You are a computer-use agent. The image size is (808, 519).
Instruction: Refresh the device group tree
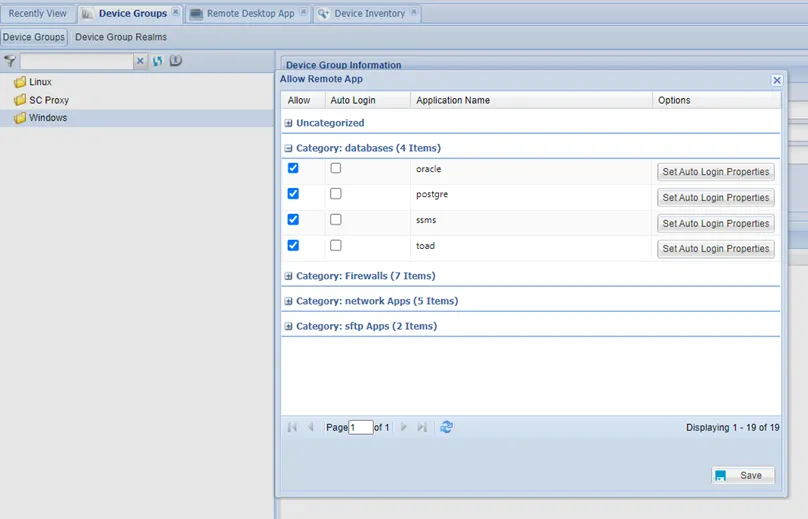158,61
